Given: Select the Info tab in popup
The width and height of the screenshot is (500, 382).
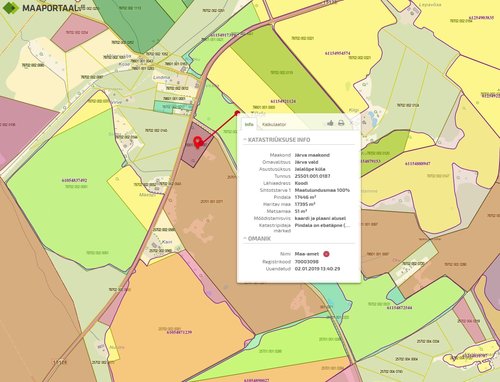Looking at the screenshot, I should 249,124.
